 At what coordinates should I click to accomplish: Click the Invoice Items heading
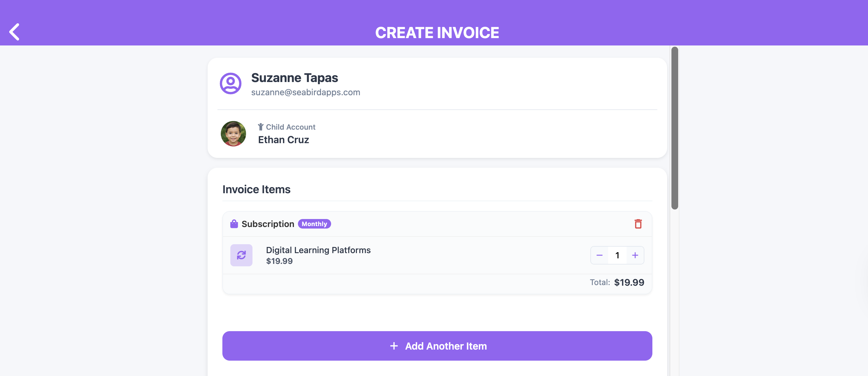[x=256, y=189]
